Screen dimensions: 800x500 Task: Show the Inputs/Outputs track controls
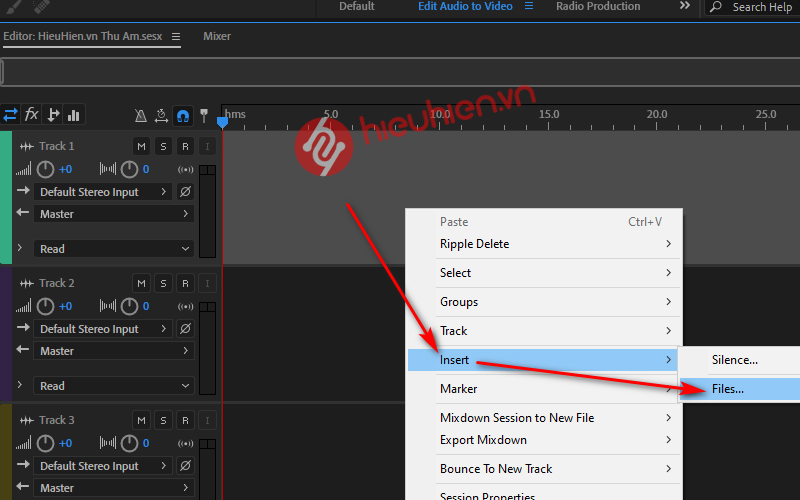point(11,115)
